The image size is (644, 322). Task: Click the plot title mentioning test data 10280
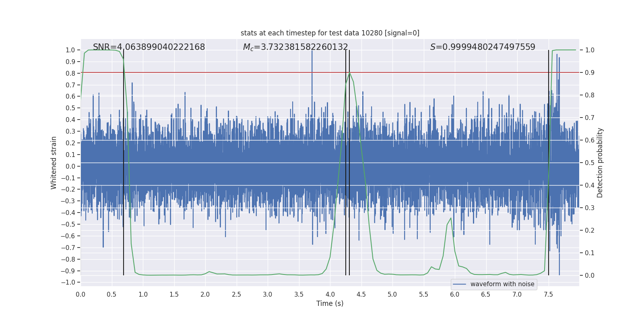[330, 33]
